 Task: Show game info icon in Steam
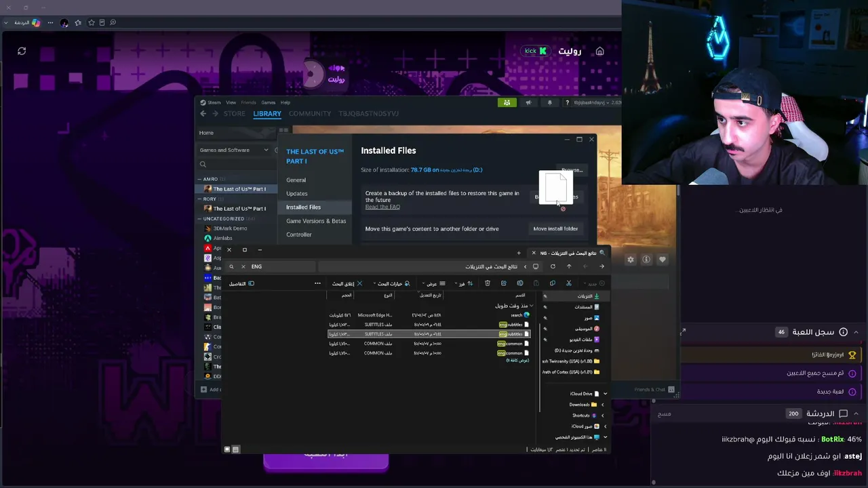646,260
